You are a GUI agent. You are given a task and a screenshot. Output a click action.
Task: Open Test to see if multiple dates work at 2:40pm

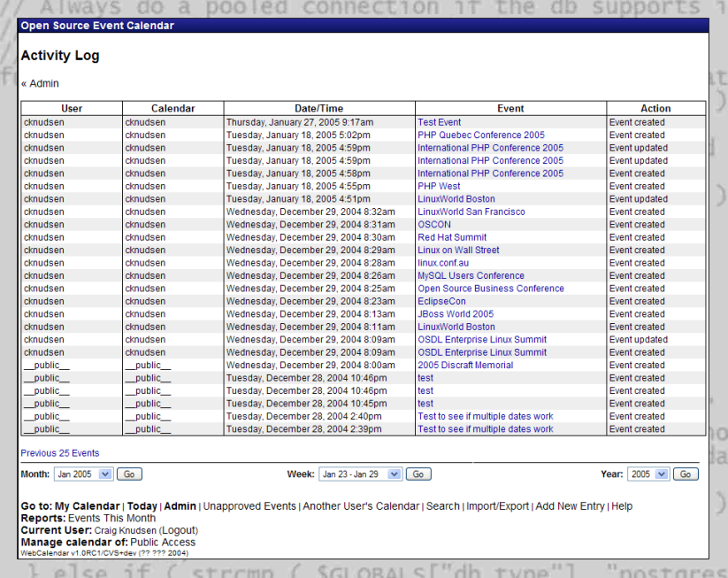pyautogui.click(x=485, y=416)
